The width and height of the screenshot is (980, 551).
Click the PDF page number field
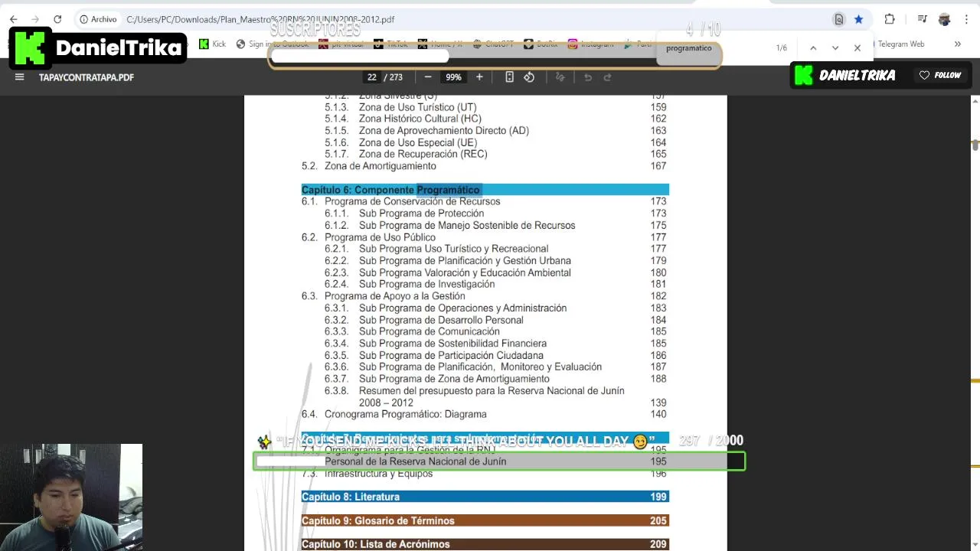pyautogui.click(x=372, y=77)
